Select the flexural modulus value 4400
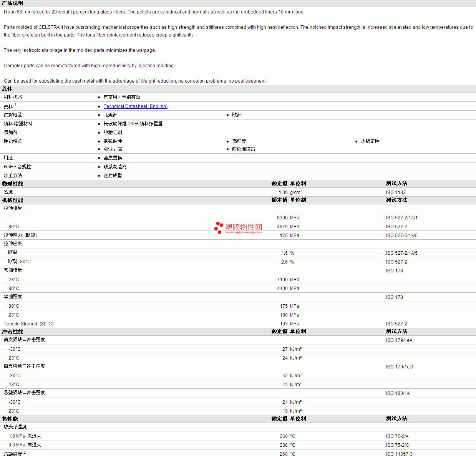Screen dimensions: 476x456 282,289
